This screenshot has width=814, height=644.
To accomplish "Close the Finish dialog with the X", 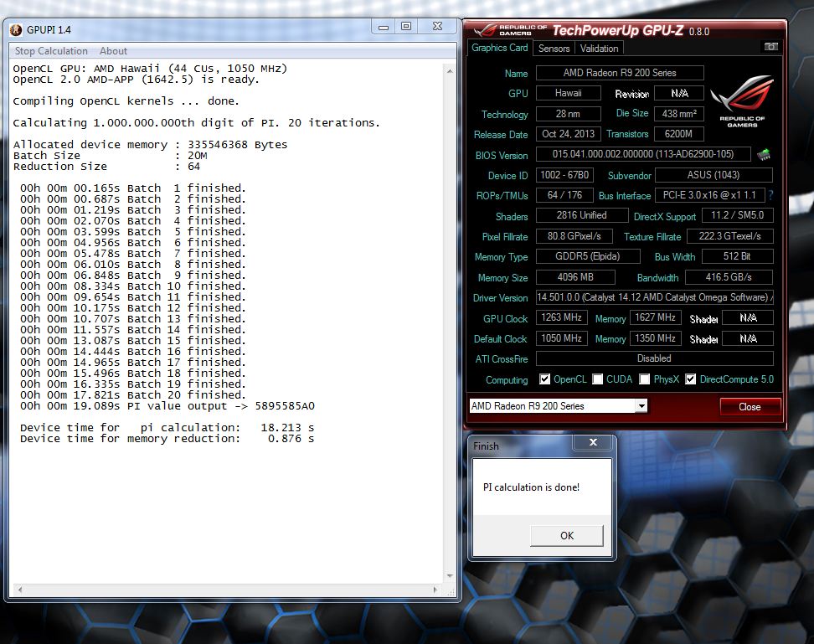I will coord(594,442).
